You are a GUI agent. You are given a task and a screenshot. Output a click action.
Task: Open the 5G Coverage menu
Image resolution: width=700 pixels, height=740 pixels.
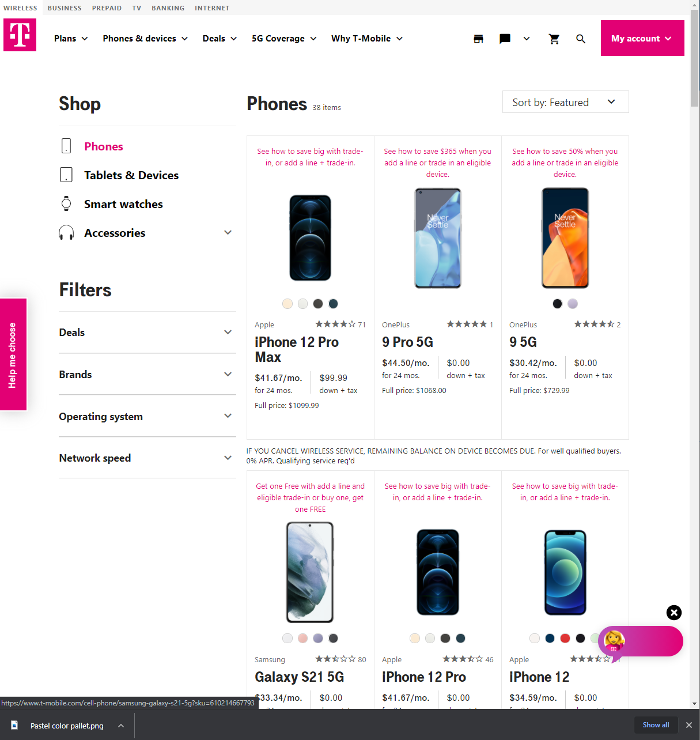[284, 39]
